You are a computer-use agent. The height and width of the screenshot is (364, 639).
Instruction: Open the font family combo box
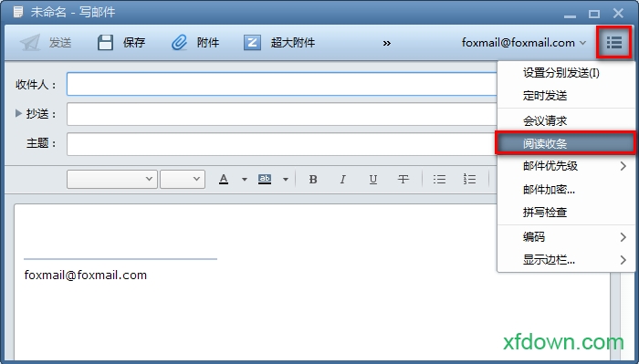[112, 179]
